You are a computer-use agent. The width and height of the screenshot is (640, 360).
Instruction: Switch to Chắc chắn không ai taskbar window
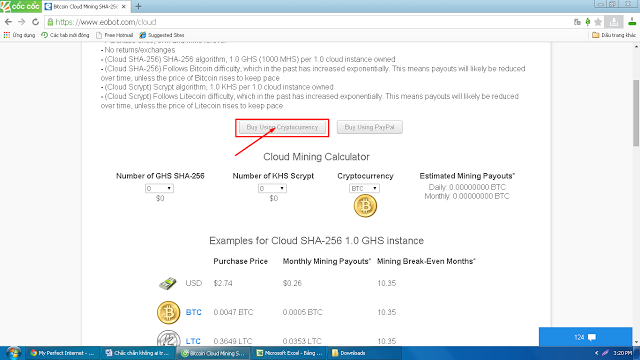pos(138,353)
